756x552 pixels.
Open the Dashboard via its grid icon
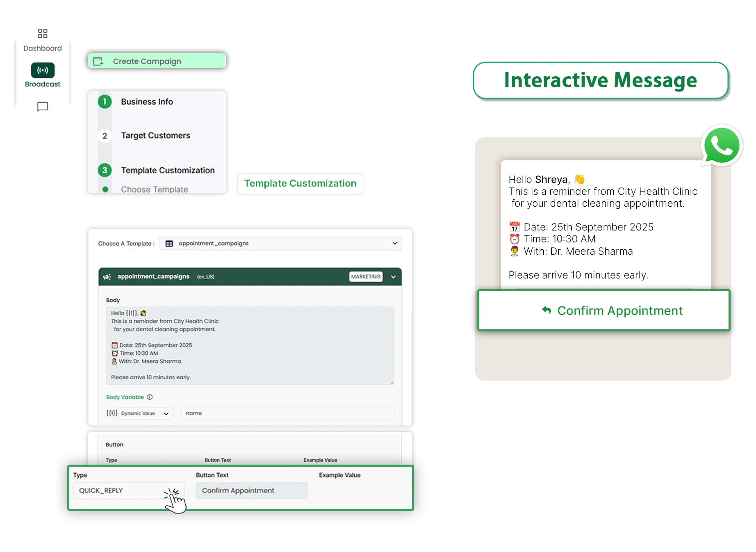[42, 34]
